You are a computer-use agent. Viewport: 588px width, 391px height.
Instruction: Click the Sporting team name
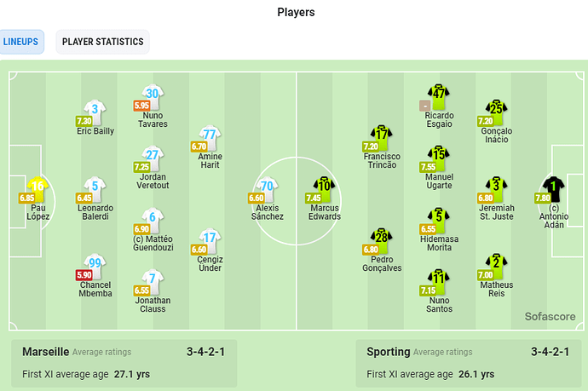tap(388, 352)
